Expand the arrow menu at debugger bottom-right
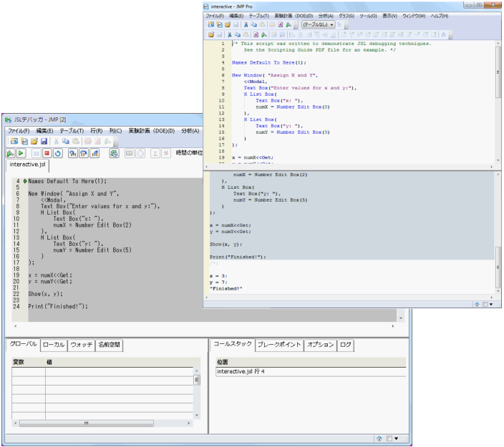The image size is (504, 447). [397, 438]
